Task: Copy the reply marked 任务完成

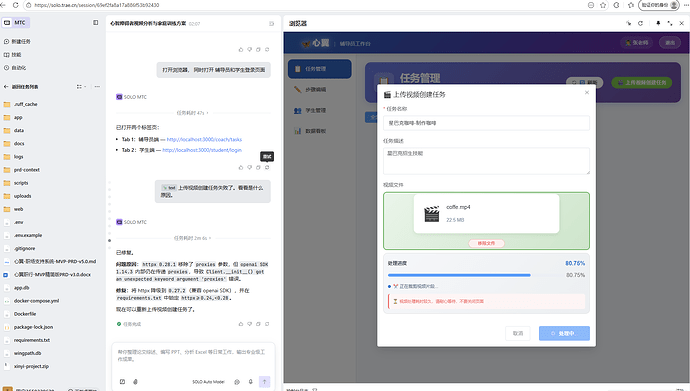Action: (x=258, y=324)
